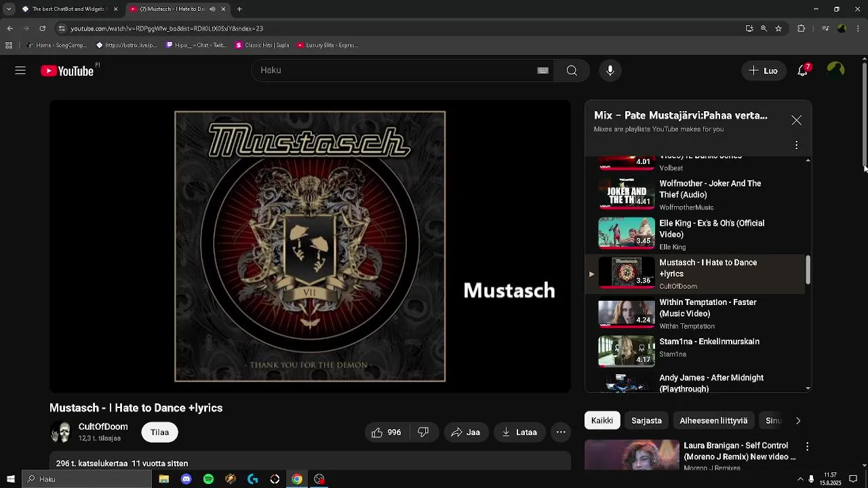Click Windows Start button

point(10,479)
